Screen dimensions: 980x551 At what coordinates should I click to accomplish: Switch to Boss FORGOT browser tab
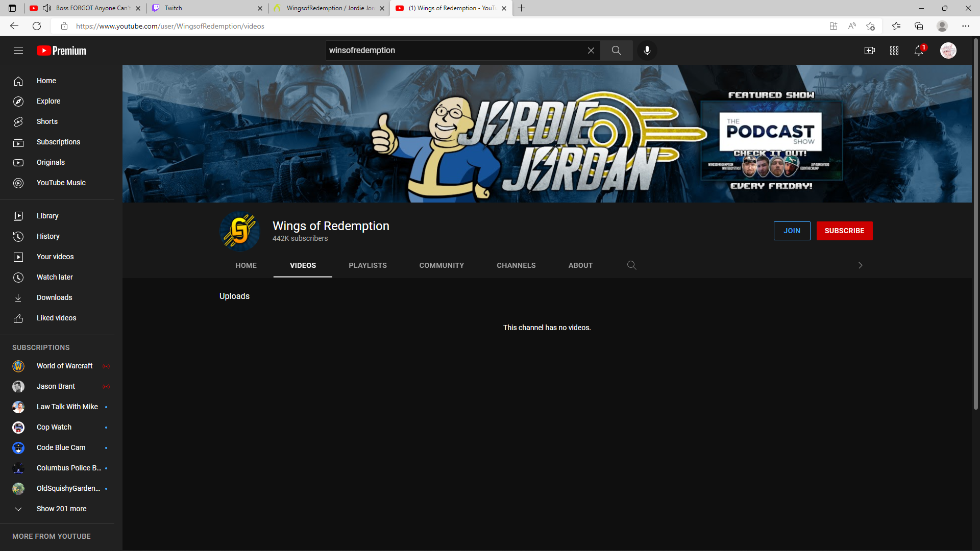(x=85, y=8)
